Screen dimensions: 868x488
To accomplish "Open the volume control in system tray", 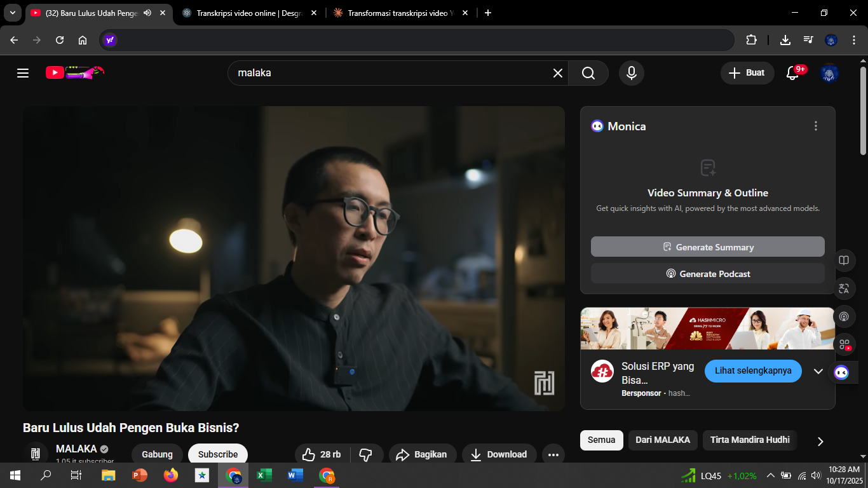I will pos(816,475).
